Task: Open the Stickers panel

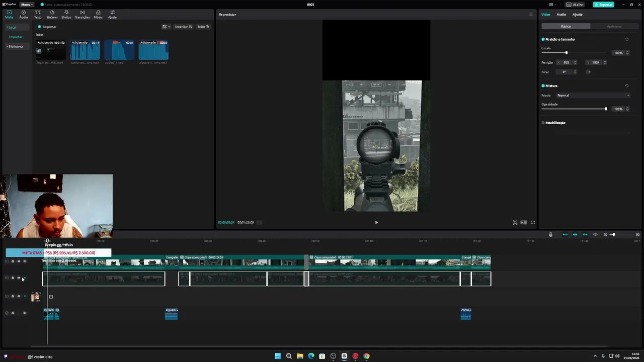Action: click(52, 15)
